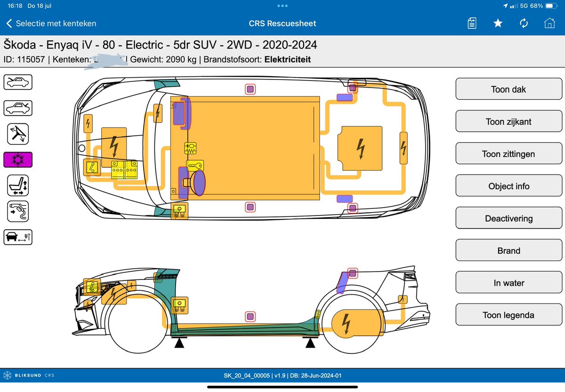This screenshot has height=392, width=565.
Task: Open the In water information
Action: (508, 283)
